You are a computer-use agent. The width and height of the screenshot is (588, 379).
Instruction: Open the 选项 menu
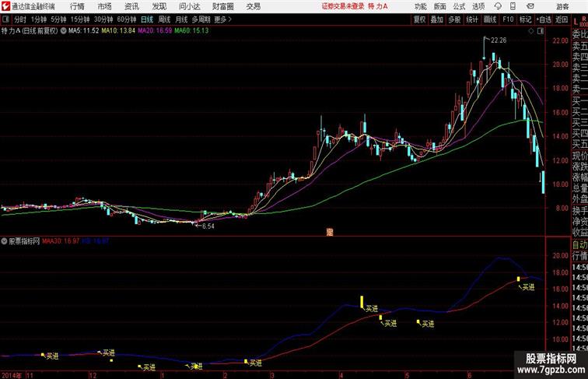[x=478, y=6]
